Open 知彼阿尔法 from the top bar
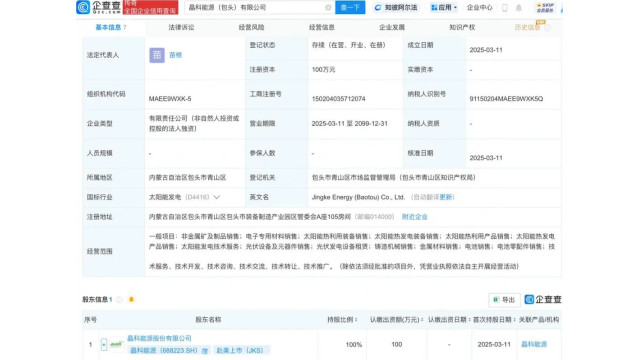This screenshot has height=360, width=640. (x=396, y=7)
